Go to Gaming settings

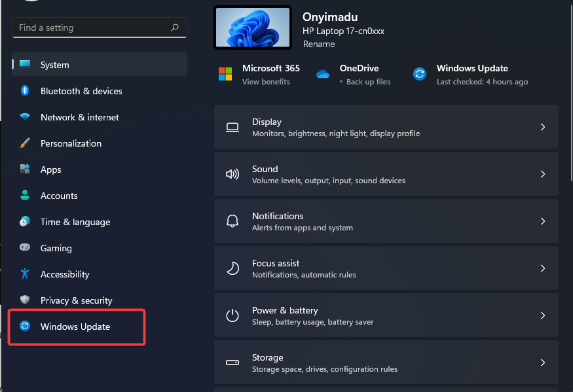(100, 247)
